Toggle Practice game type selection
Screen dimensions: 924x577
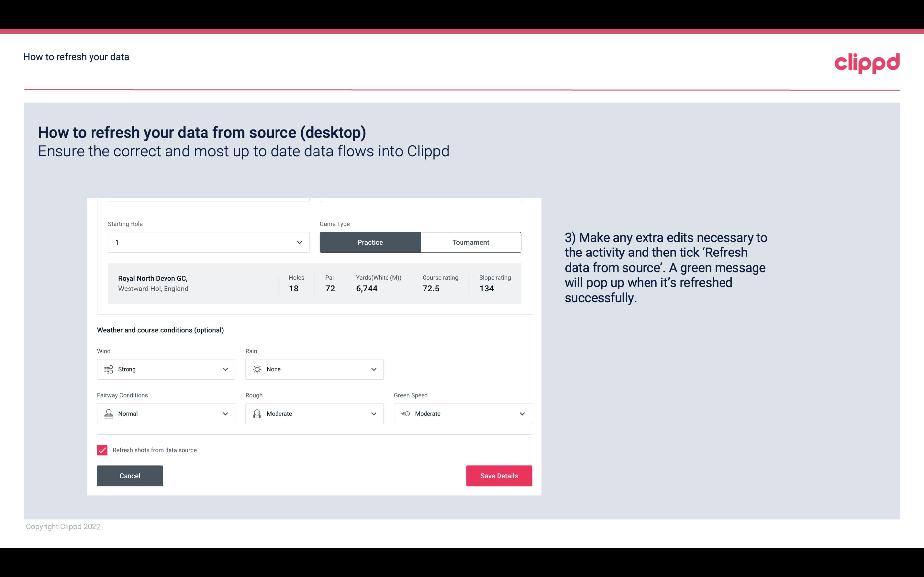pyautogui.click(x=370, y=242)
